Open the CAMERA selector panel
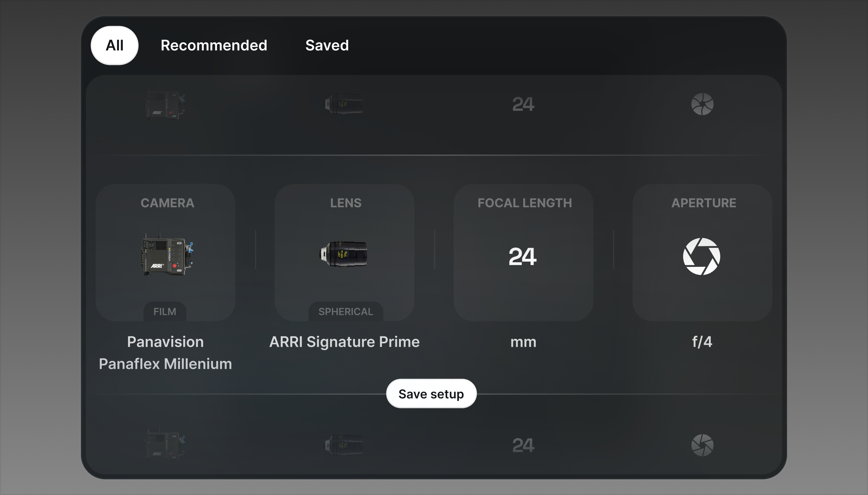This screenshot has height=495, width=868. tap(166, 203)
